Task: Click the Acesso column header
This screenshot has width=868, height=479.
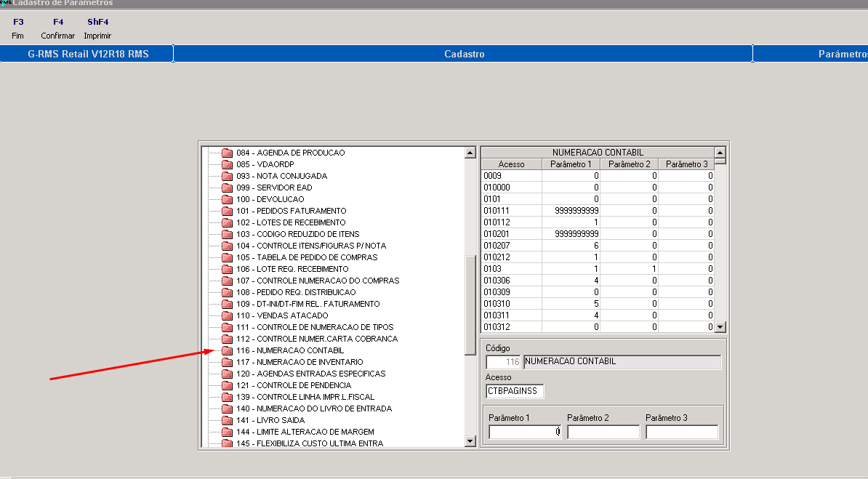Action: 511,164
